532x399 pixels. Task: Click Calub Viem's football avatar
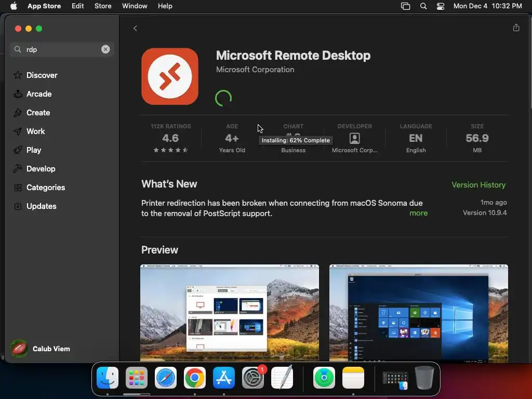[x=19, y=349]
